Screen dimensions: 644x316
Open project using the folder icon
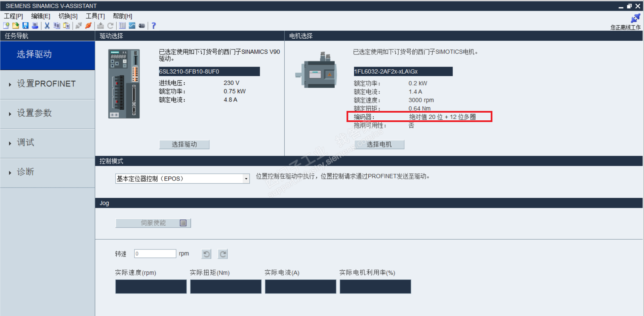coord(16,26)
